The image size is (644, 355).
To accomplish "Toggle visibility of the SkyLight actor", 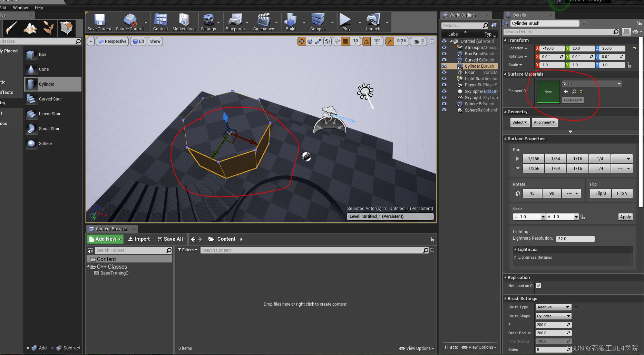I will tap(444, 97).
